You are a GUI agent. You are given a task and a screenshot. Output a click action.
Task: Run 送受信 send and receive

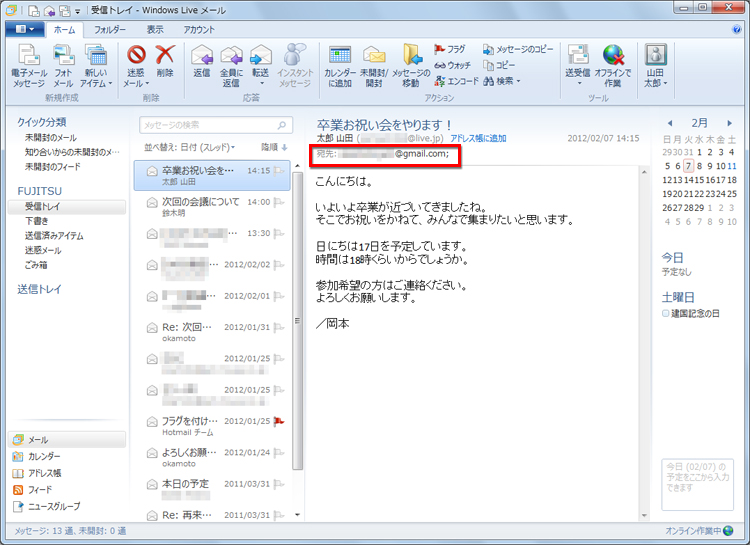[578, 66]
